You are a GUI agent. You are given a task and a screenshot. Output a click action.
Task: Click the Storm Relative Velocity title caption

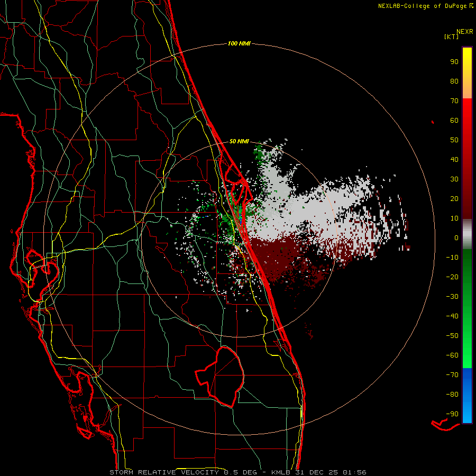click(237, 472)
